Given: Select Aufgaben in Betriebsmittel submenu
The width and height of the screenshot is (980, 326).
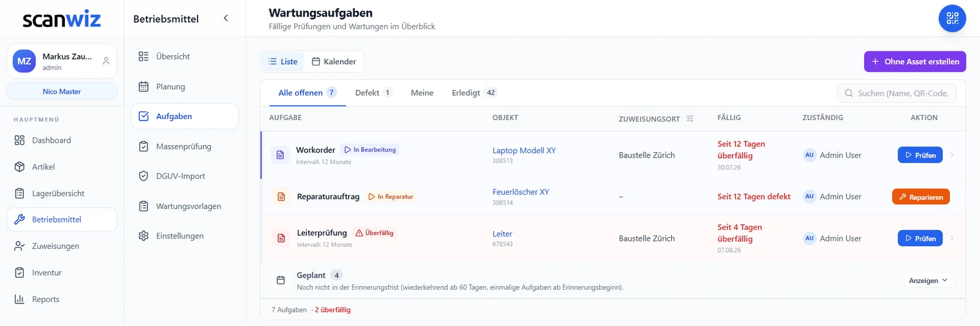Looking at the screenshot, I should (x=184, y=116).
